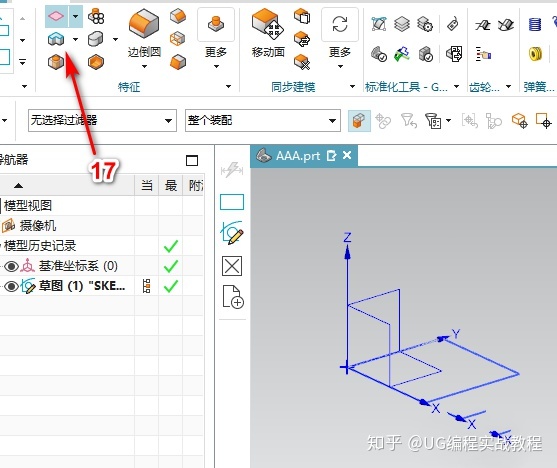The width and height of the screenshot is (557, 468).
Task: Maximize the navigator panel
Action: (x=192, y=161)
